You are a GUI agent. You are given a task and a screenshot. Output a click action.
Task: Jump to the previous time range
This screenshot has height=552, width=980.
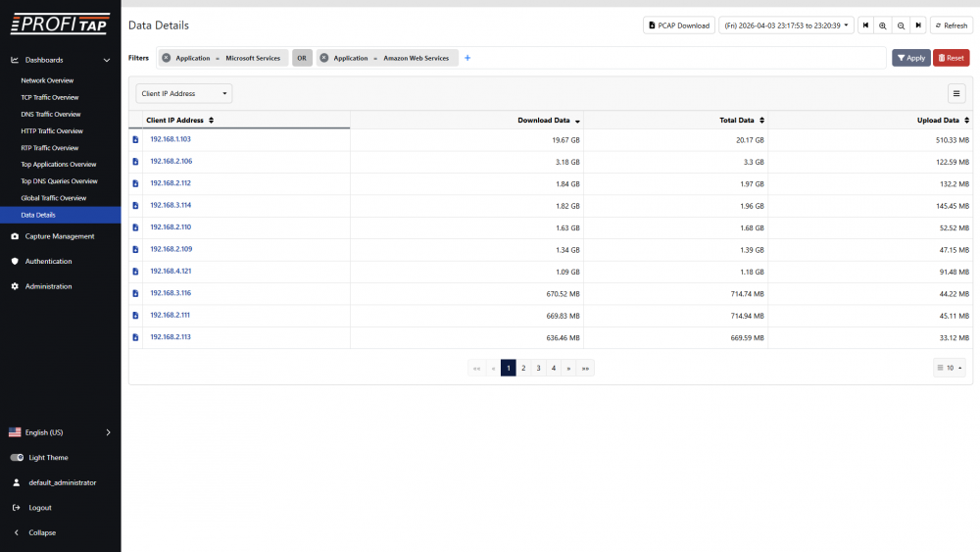pos(866,25)
